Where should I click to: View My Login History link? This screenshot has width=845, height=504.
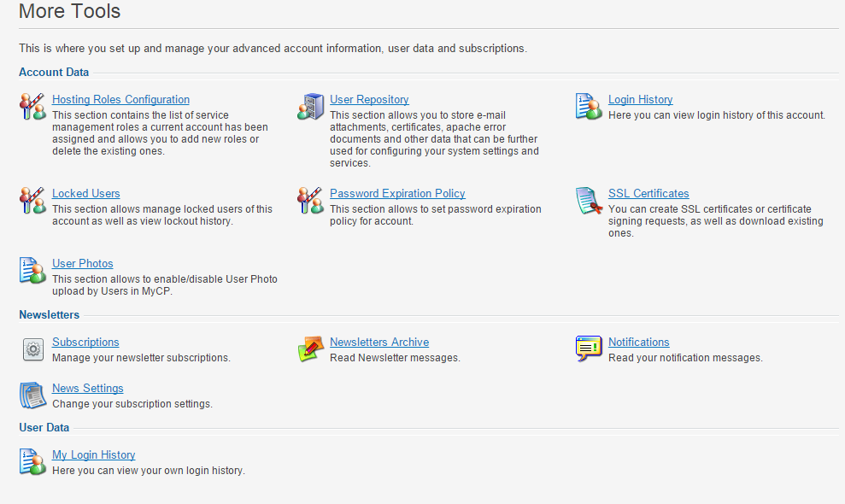tap(94, 455)
